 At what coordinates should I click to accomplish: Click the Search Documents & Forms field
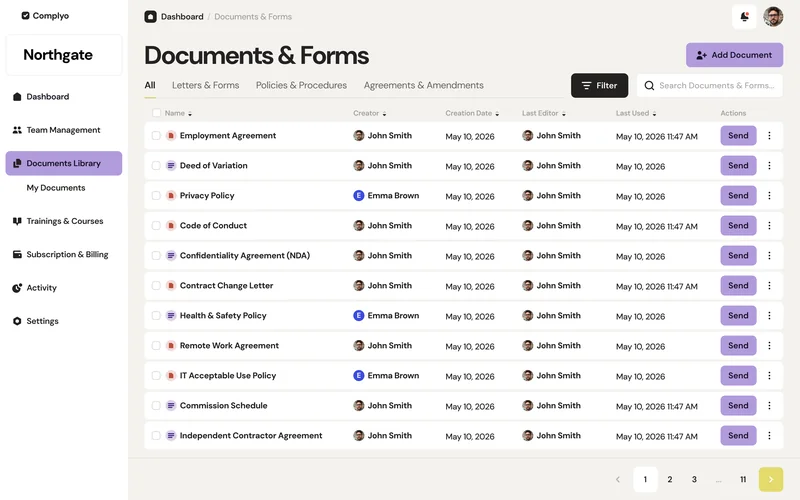pyautogui.click(x=709, y=86)
